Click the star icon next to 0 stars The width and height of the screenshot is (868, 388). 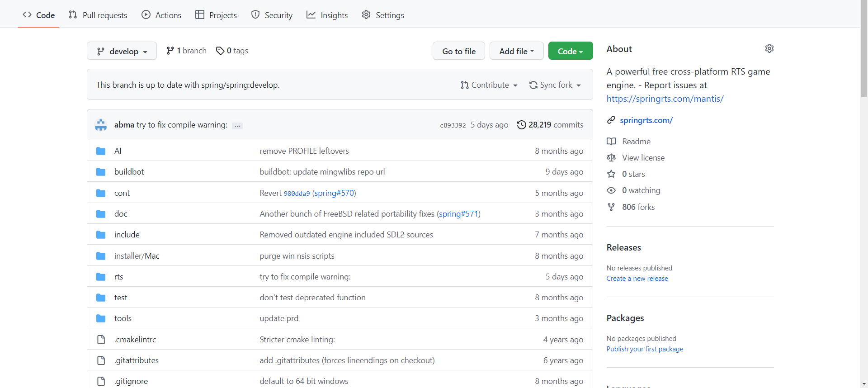pos(611,174)
